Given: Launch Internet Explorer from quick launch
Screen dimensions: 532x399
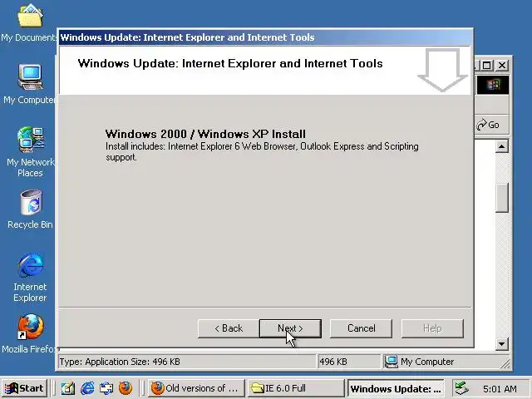Looking at the screenshot, I should 87,388.
